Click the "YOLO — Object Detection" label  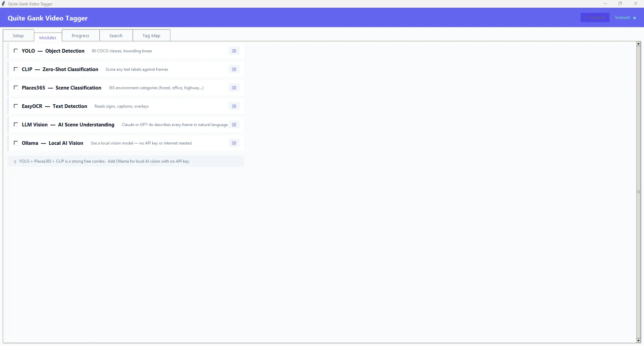[53, 51]
